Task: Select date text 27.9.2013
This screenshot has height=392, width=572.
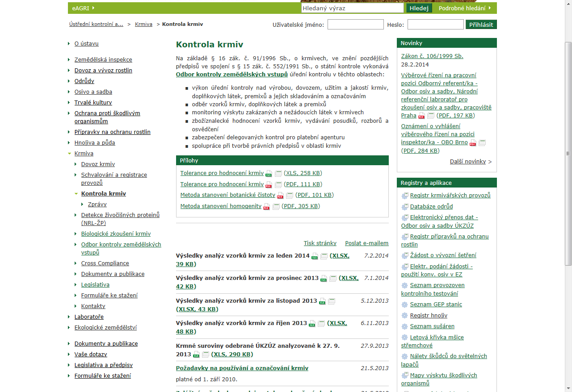Action: pyautogui.click(x=375, y=346)
